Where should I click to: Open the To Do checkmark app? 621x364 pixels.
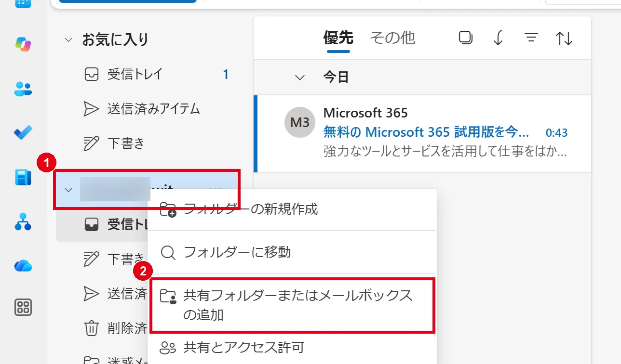[23, 132]
